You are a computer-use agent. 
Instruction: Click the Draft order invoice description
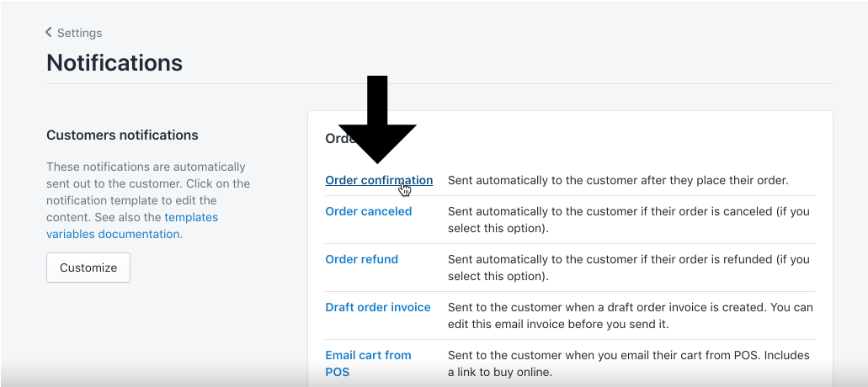coord(628,315)
